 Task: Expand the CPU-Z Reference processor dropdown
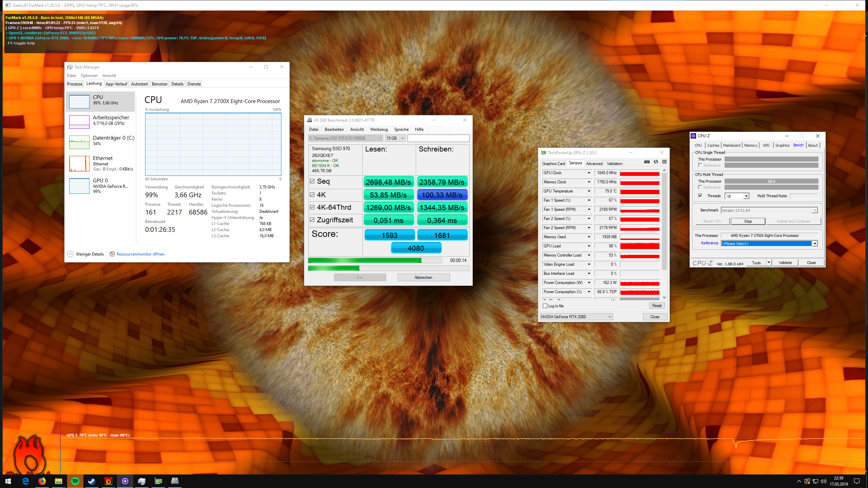click(814, 244)
